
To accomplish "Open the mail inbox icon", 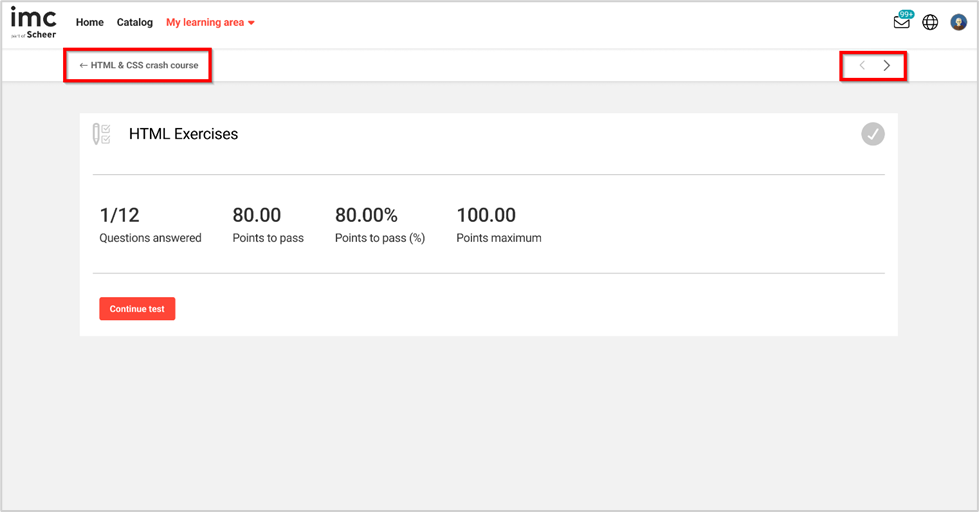I will click(x=901, y=23).
